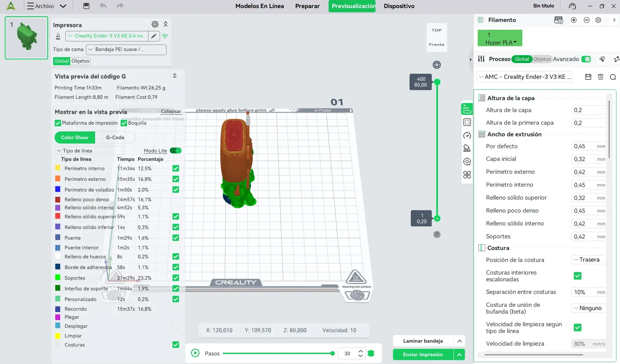620x364 pixels.
Task: Open the Dispositivo tab
Action: coord(399,6)
